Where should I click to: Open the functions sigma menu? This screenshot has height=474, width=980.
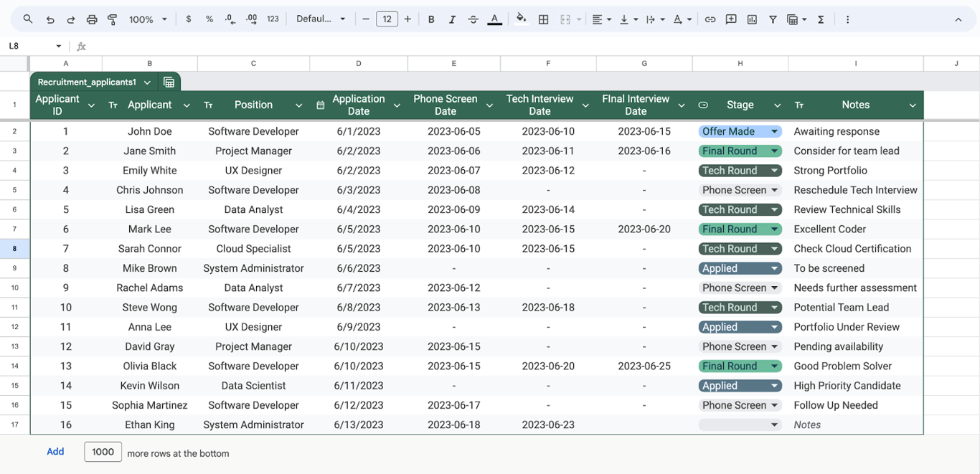click(821, 19)
